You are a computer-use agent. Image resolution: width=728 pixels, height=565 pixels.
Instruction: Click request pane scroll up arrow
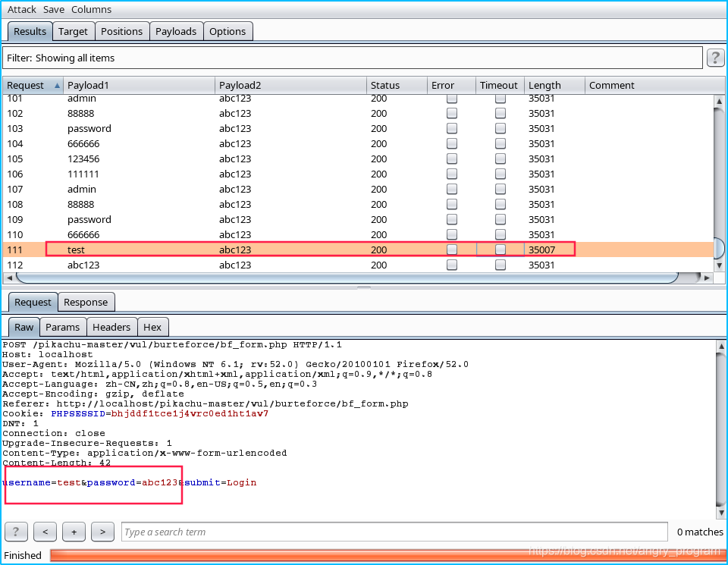721,346
